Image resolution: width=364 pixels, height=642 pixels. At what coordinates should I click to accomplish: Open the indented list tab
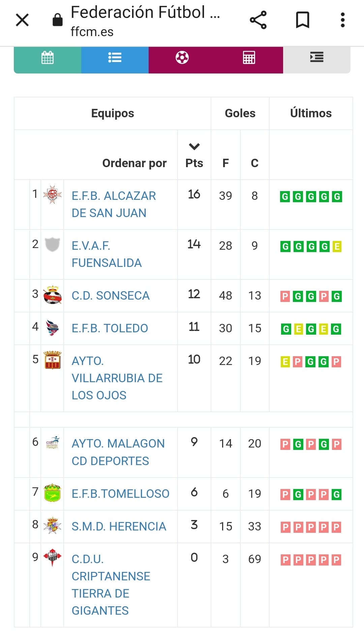pyautogui.click(x=316, y=58)
